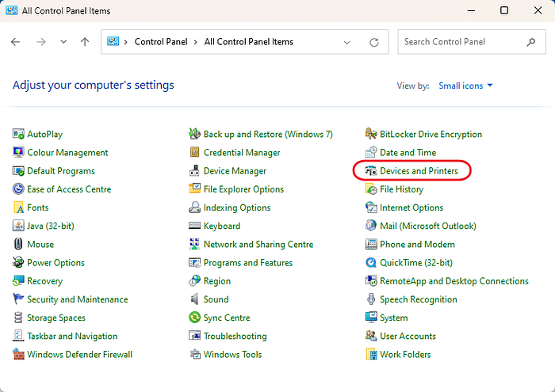The image size is (555, 392).
Task: Click the Device Manager icon
Action: (195, 171)
